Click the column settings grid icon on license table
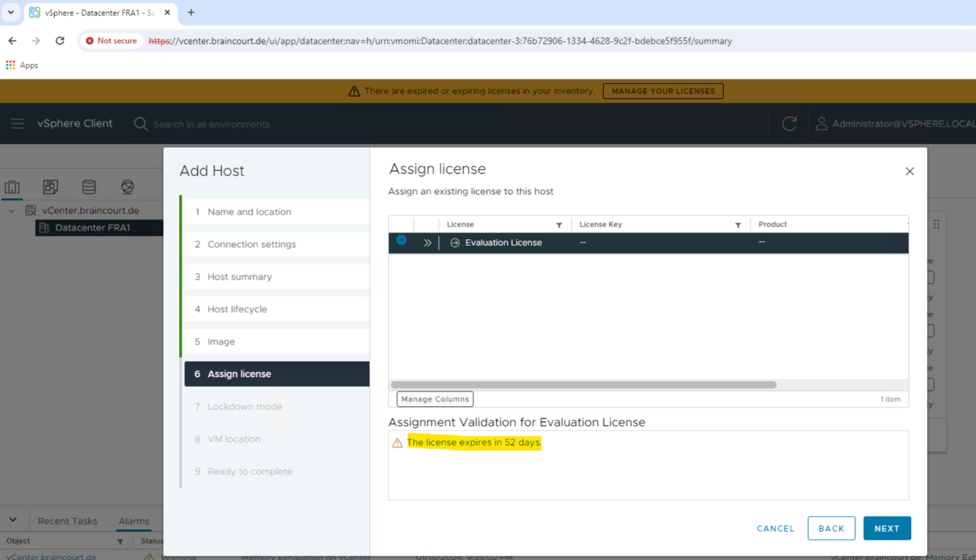This screenshot has height=560, width=976. (936, 224)
